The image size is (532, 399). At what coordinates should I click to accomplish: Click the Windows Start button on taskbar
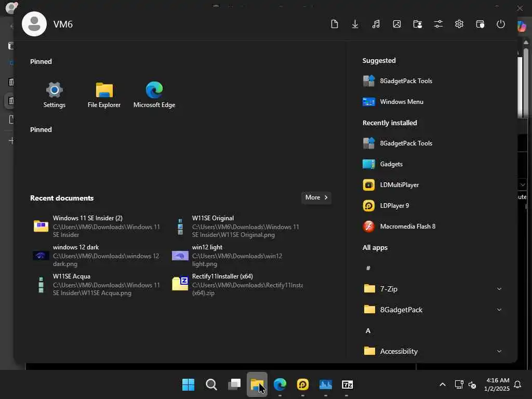coord(188,384)
